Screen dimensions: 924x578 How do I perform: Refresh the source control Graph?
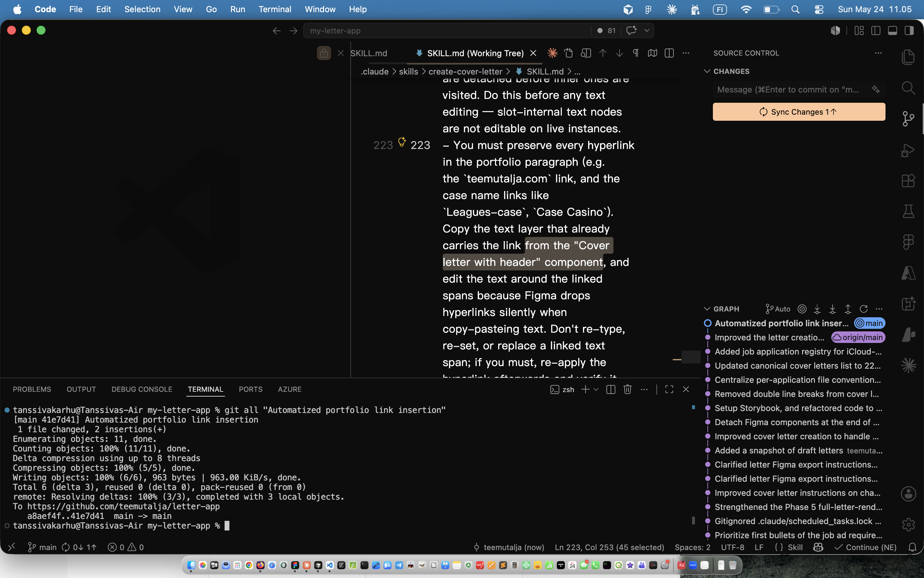863,309
